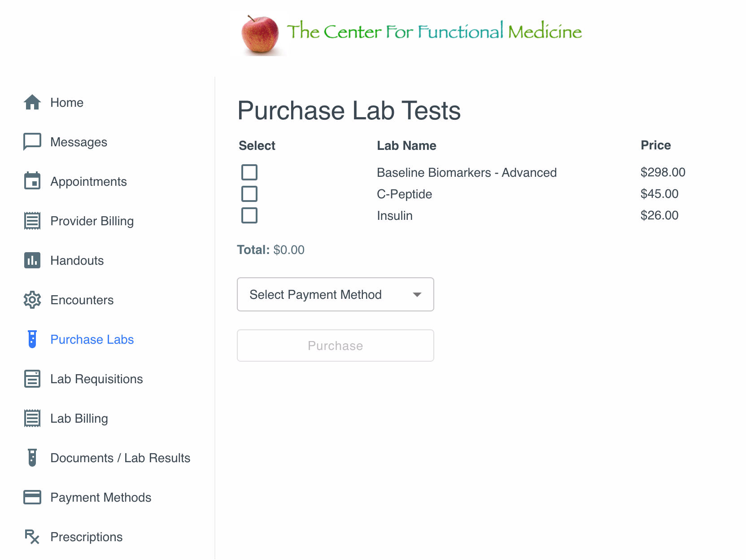Open the Purchase Labs menu item

[x=92, y=339]
